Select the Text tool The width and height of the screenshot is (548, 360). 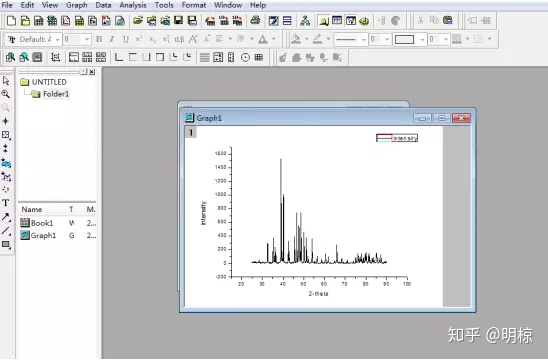[x=6, y=203]
